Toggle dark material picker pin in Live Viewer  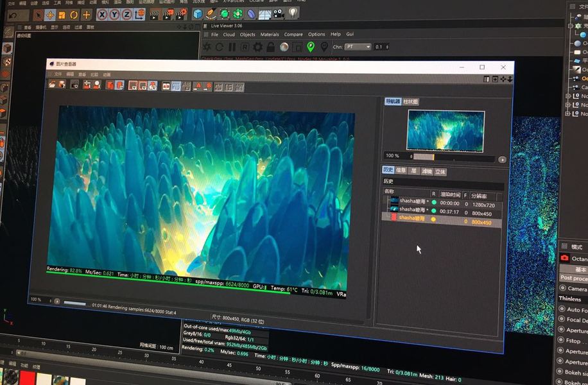coord(324,47)
